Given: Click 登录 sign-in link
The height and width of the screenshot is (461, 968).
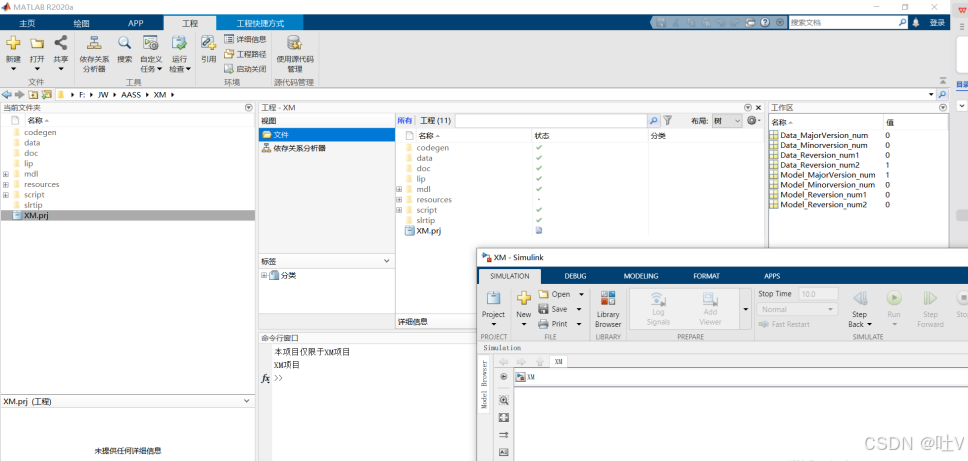Looking at the screenshot, I should coord(937,22).
